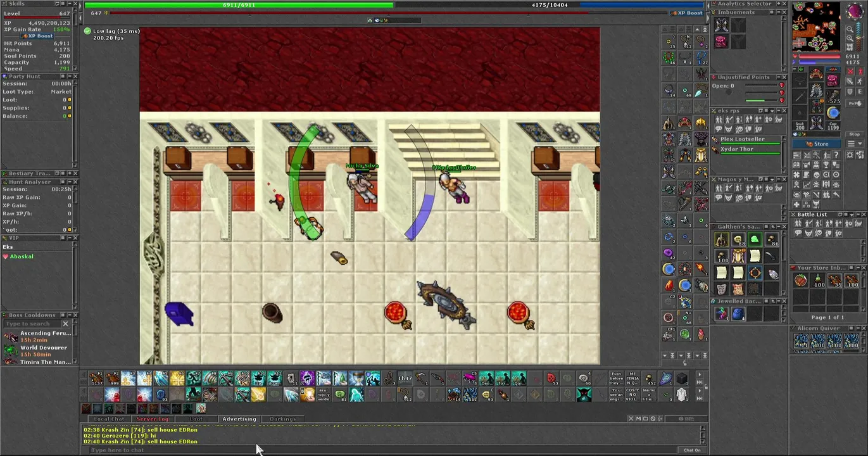Open the Darkings chat tab

[282, 419]
